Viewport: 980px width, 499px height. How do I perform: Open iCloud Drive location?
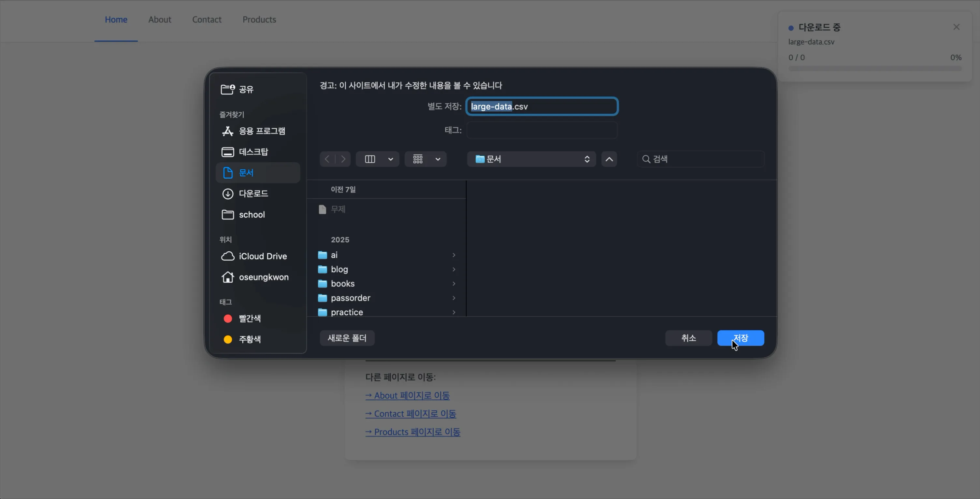[258, 256]
